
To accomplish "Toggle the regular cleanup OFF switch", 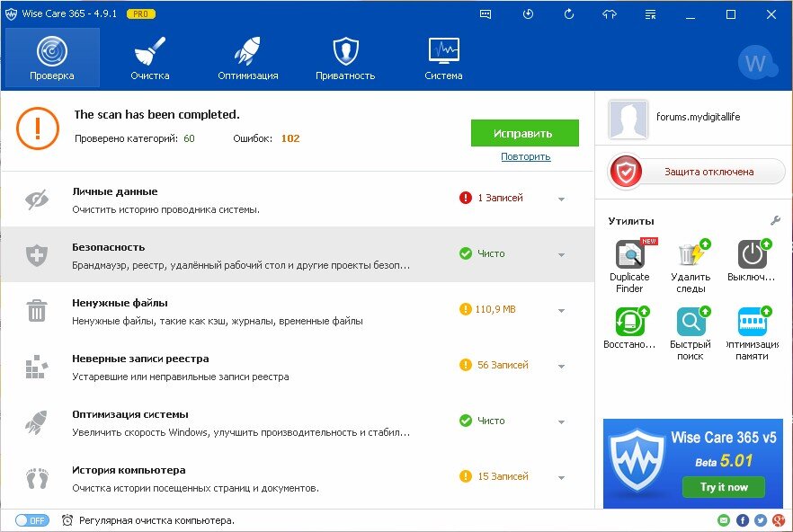I will pyautogui.click(x=31, y=519).
